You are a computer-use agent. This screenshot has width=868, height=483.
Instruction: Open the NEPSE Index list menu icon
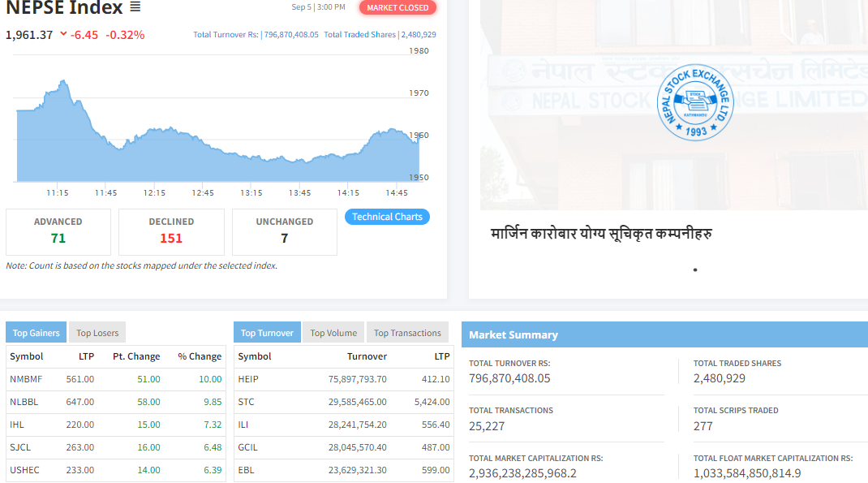click(x=135, y=7)
